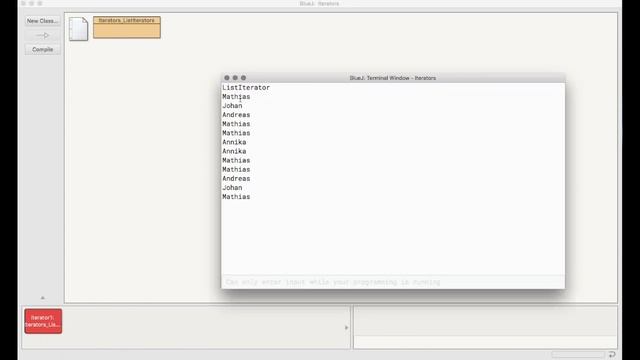640x360 pixels.
Task: Select the inheritance arrow tool
Action: coord(42,36)
